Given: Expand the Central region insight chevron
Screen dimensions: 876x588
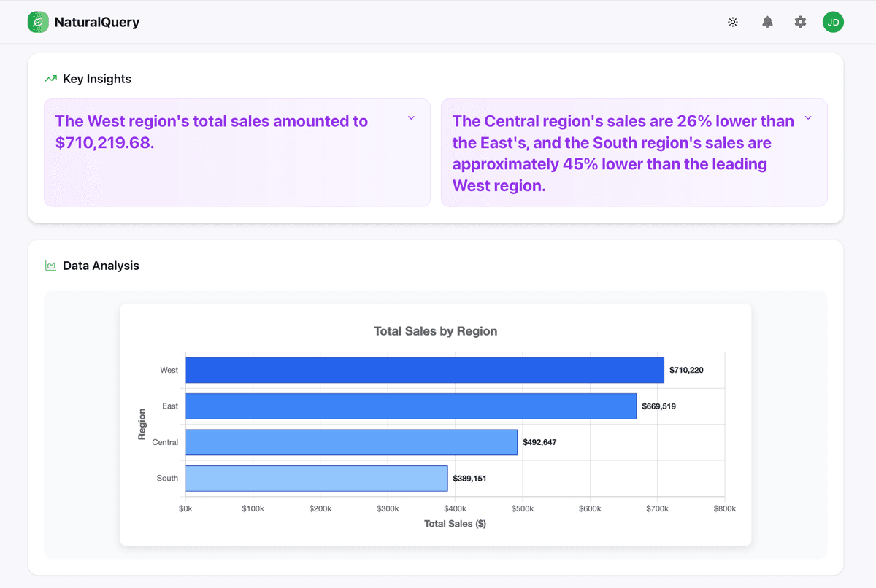Looking at the screenshot, I should point(808,118).
